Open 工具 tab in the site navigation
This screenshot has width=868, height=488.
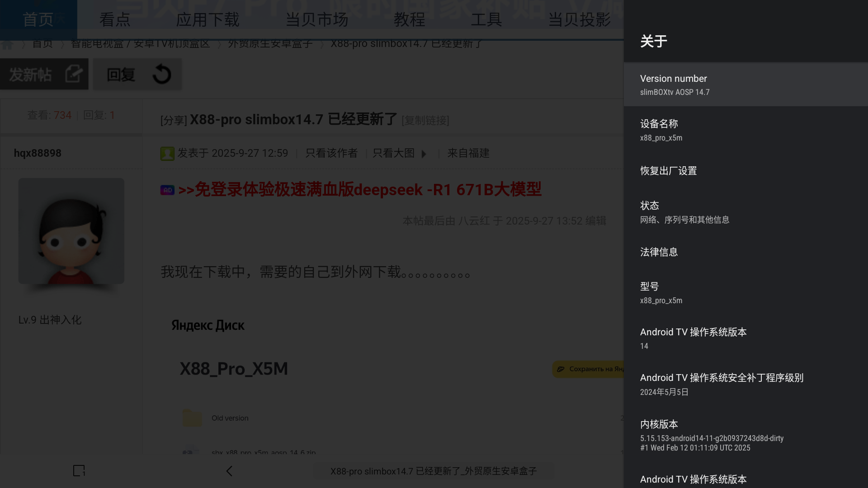pyautogui.click(x=486, y=19)
